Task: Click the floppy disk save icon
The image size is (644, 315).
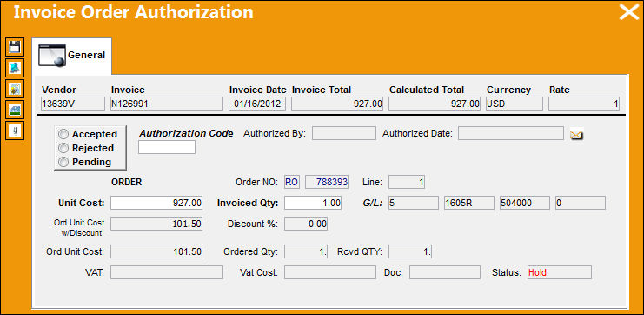Action: pyautogui.click(x=15, y=47)
